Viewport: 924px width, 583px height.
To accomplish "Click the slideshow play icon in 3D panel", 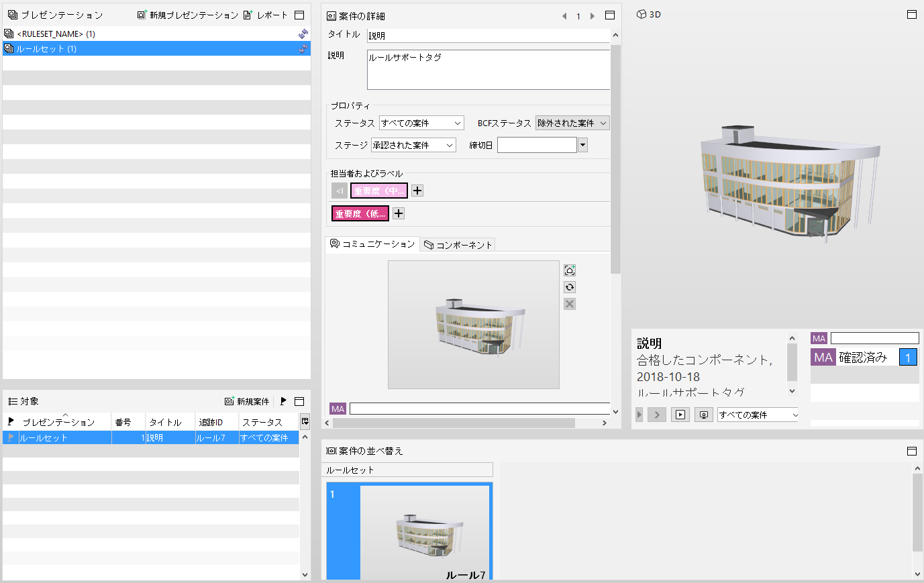I will pos(680,415).
